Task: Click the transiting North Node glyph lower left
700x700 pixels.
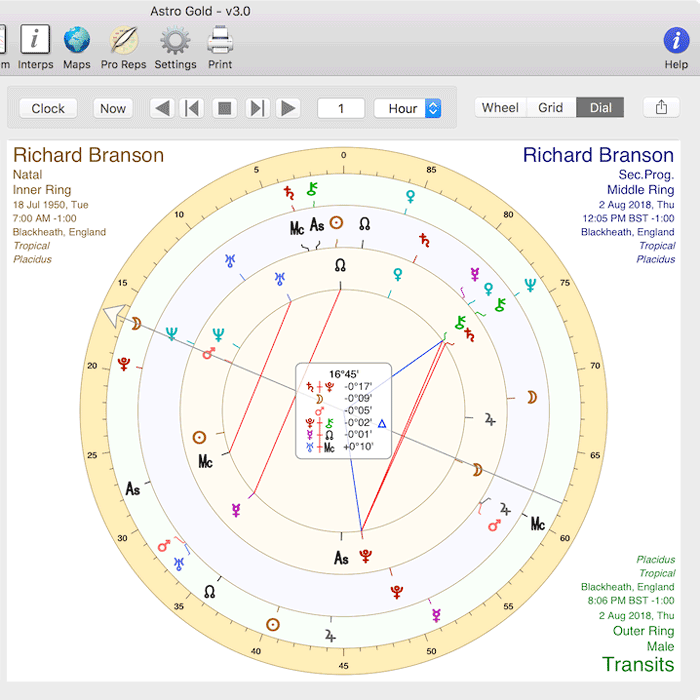Action: tap(209, 592)
